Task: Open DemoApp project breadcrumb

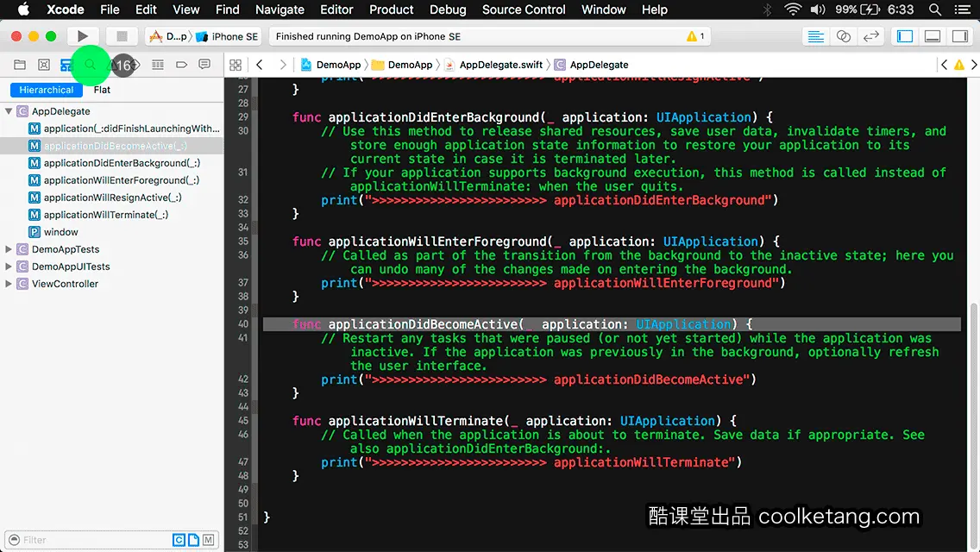Action: [x=330, y=65]
